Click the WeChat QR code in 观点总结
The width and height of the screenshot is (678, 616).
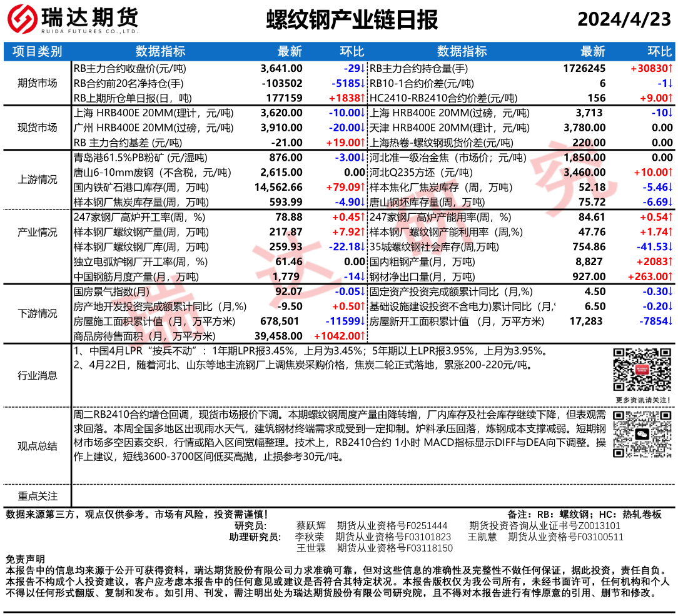(642, 433)
